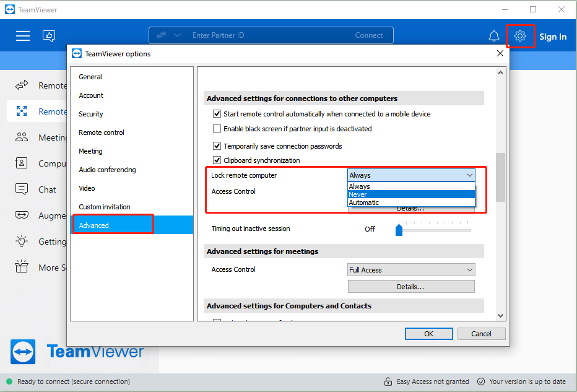Open the Meeting people icon in the sidebar
Viewport: 577px width, 392px height.
click(x=22, y=137)
